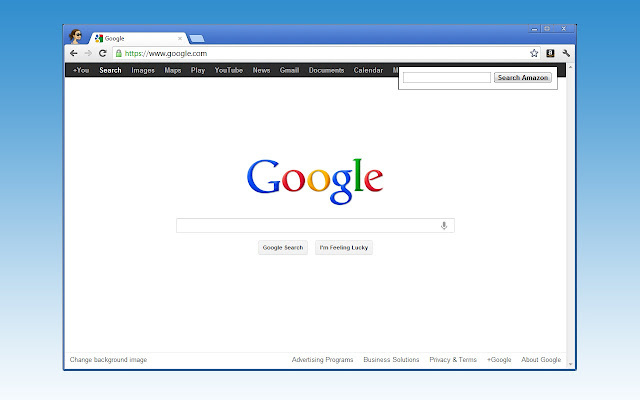Click the Change background image link
The height and width of the screenshot is (400, 640).
pyautogui.click(x=108, y=360)
